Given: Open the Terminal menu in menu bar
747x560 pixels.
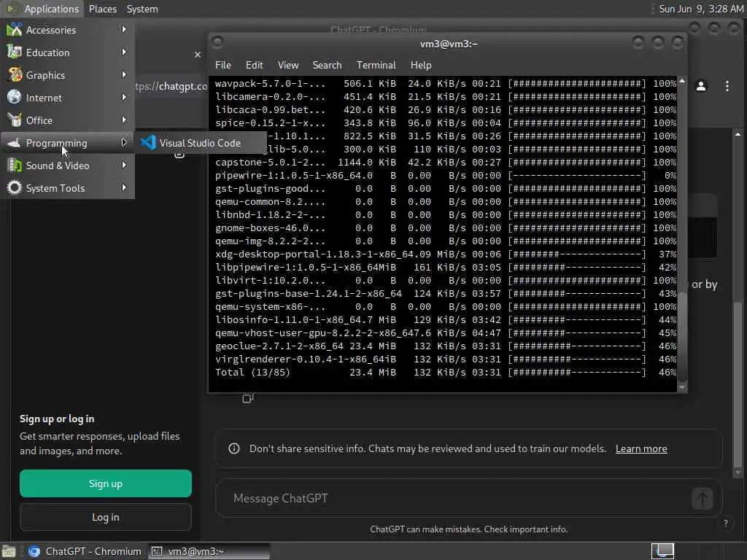Looking at the screenshot, I should click(x=376, y=65).
